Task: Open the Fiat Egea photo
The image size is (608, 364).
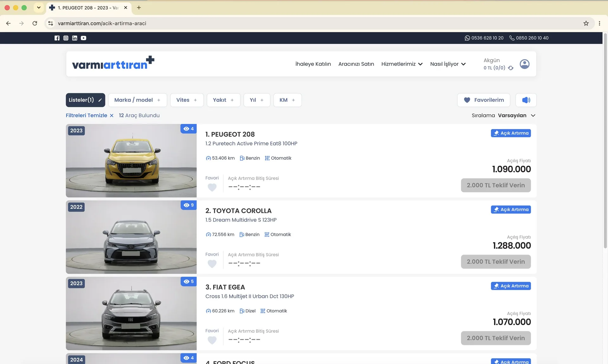Action: click(131, 313)
